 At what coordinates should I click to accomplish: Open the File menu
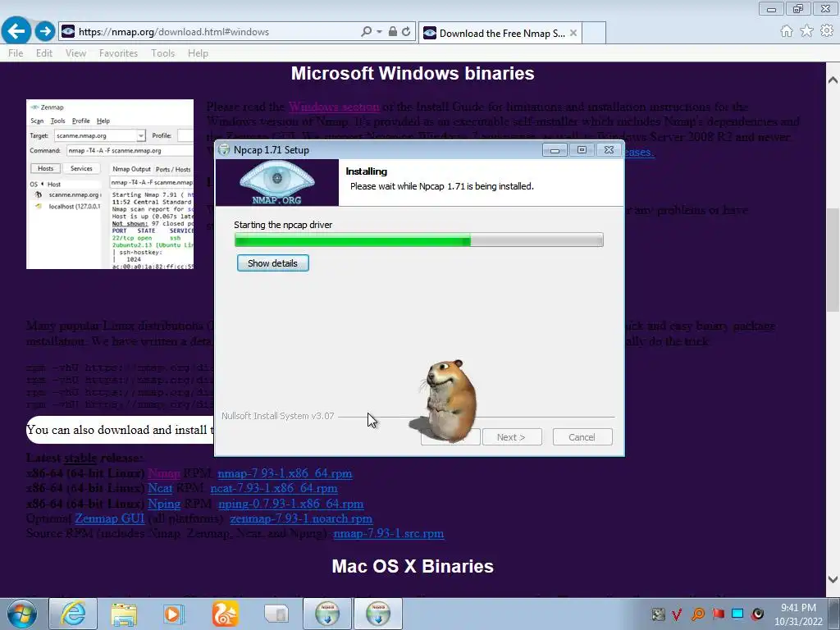tap(16, 53)
